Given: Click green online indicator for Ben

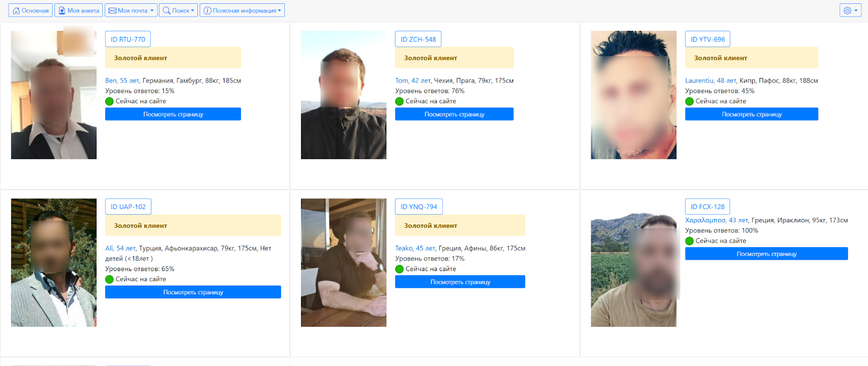Looking at the screenshot, I should coord(110,101).
